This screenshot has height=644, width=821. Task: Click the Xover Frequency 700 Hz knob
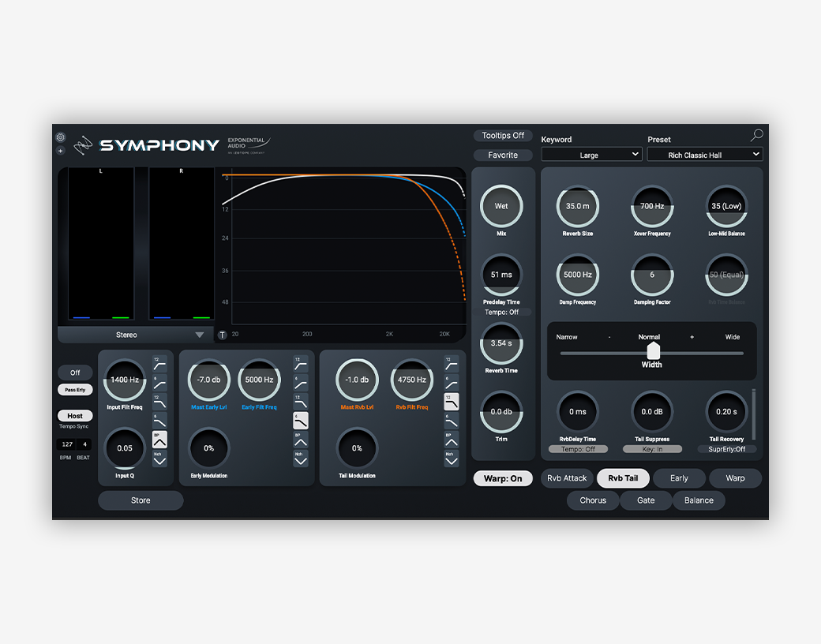pyautogui.click(x=652, y=206)
